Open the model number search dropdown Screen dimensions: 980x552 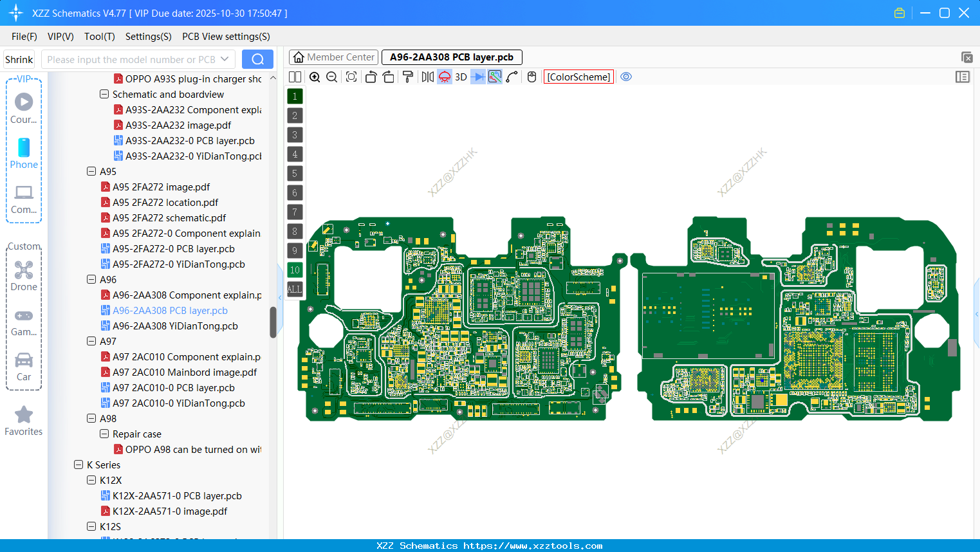pyautogui.click(x=226, y=59)
